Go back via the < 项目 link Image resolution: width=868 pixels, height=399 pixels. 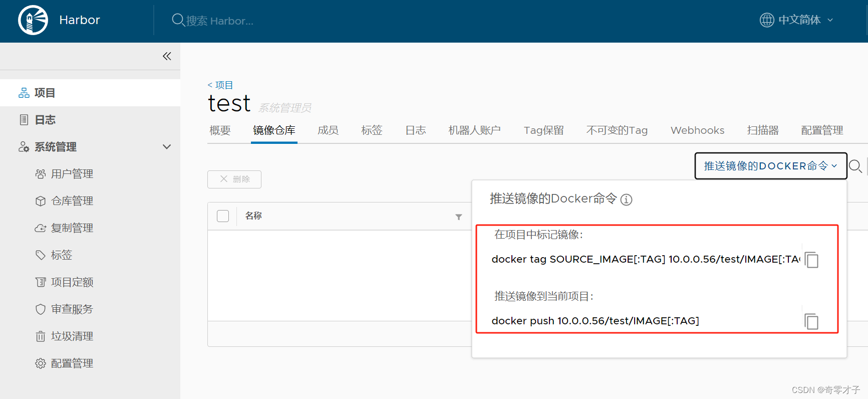[220, 85]
